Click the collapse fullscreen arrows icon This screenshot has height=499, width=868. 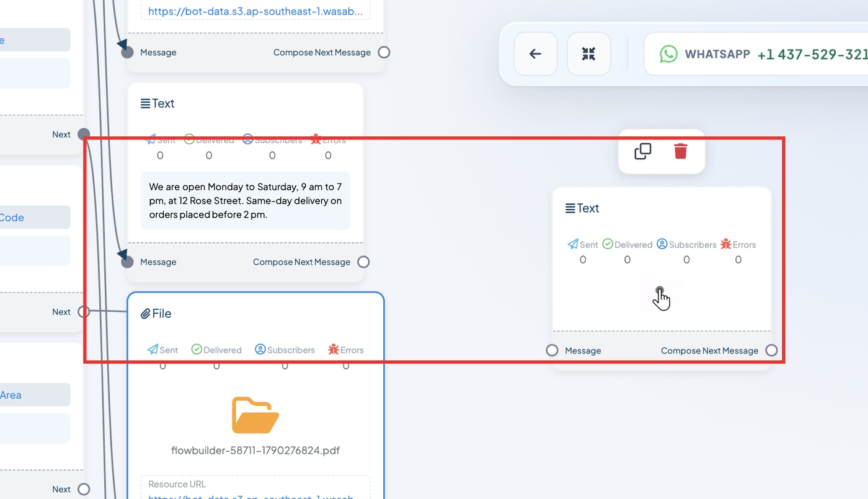588,54
